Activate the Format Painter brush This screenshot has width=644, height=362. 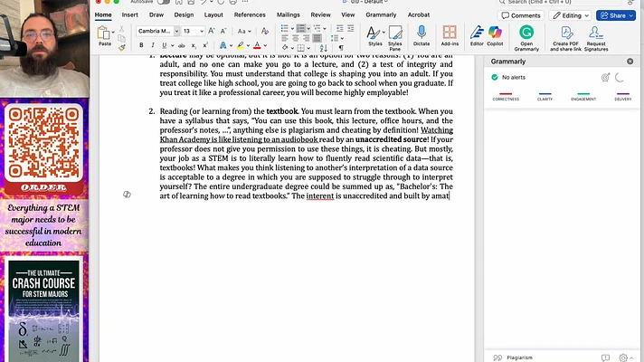click(121, 48)
